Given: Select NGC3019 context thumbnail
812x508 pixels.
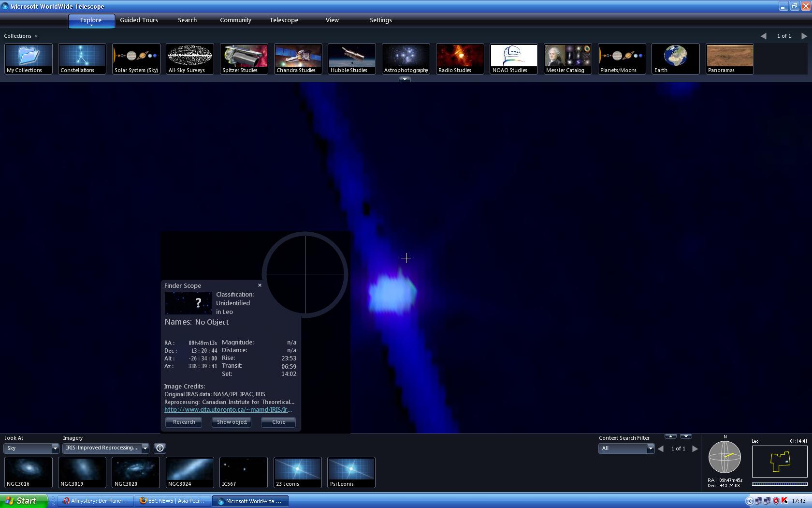Looking at the screenshot, I should coord(82,472).
